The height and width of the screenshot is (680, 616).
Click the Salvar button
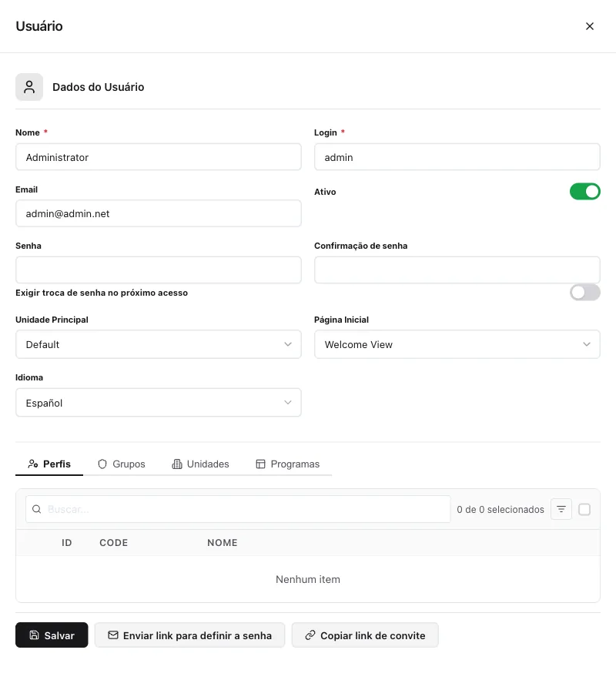[x=52, y=635]
